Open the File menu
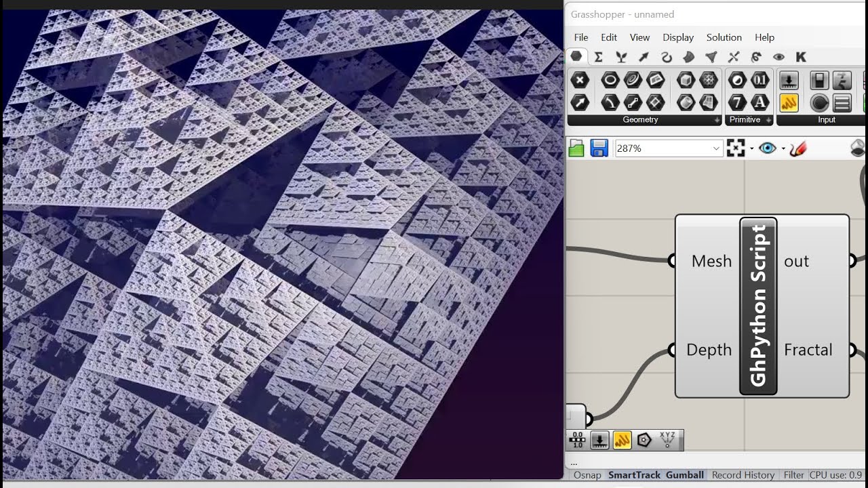Viewport: 868px width, 488px height. pos(581,37)
